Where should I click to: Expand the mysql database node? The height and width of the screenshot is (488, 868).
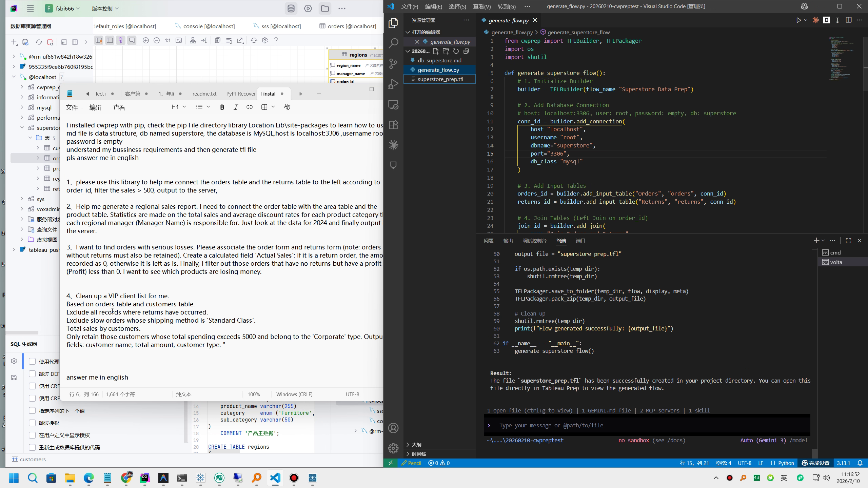22,107
